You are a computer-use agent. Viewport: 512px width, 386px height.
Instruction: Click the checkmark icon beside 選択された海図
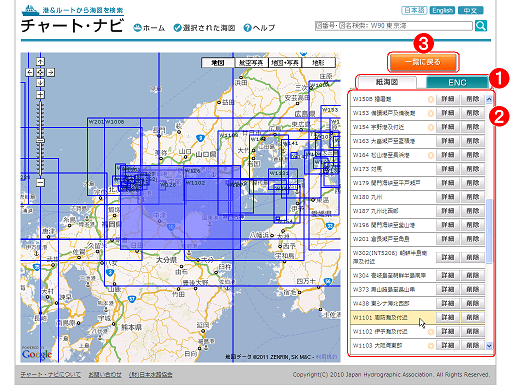pos(177,28)
